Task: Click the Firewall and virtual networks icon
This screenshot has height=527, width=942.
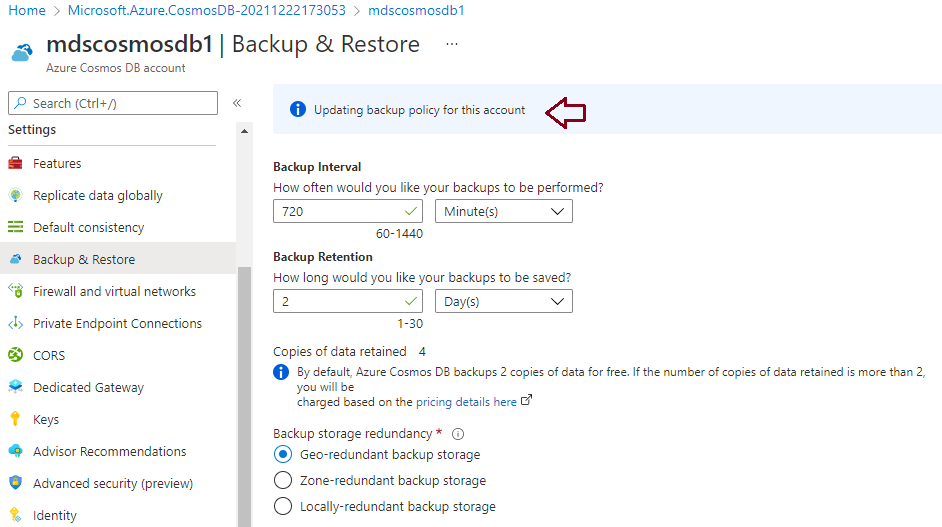Action: pos(16,291)
